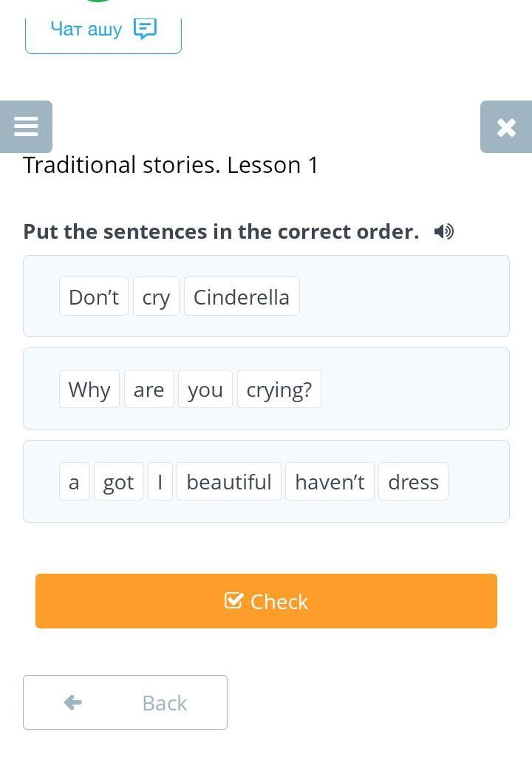
Task: Select the word tile "Don't"
Action: coord(94,296)
